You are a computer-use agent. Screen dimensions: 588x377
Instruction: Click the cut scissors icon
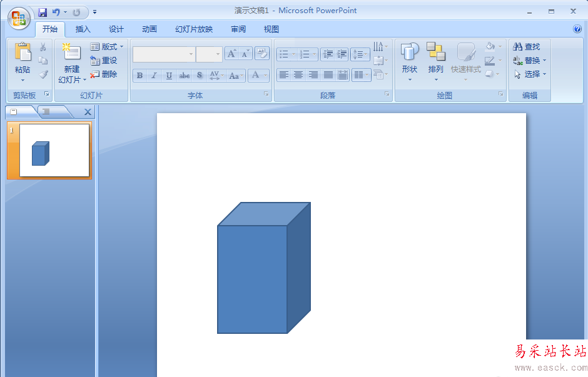click(43, 47)
